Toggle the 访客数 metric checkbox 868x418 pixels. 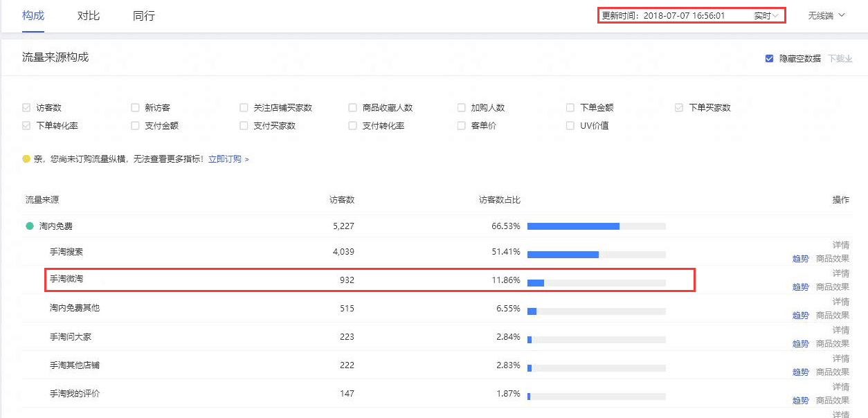click(26, 108)
